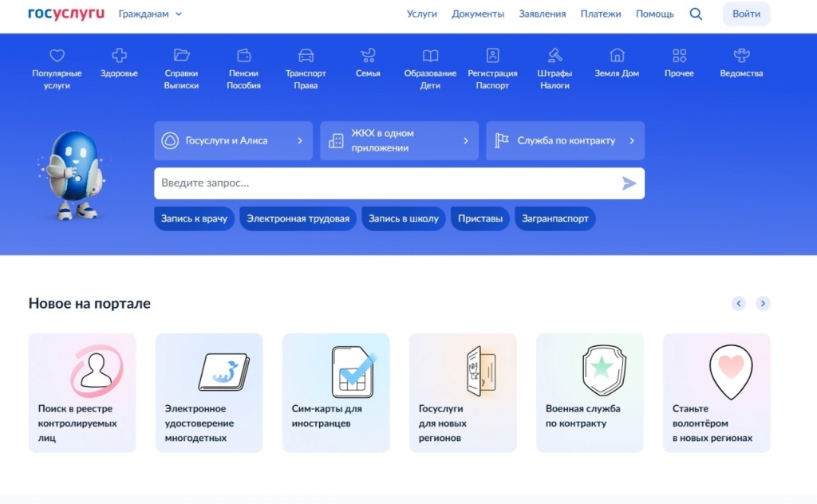Open the Документы menu item
817x504 pixels.
click(x=478, y=14)
